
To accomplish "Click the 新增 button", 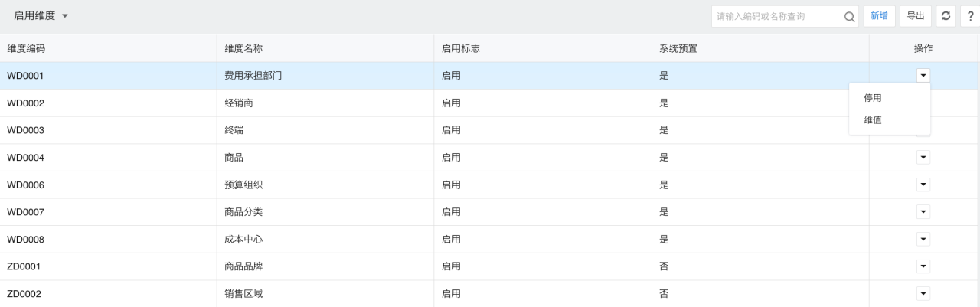I will point(880,16).
